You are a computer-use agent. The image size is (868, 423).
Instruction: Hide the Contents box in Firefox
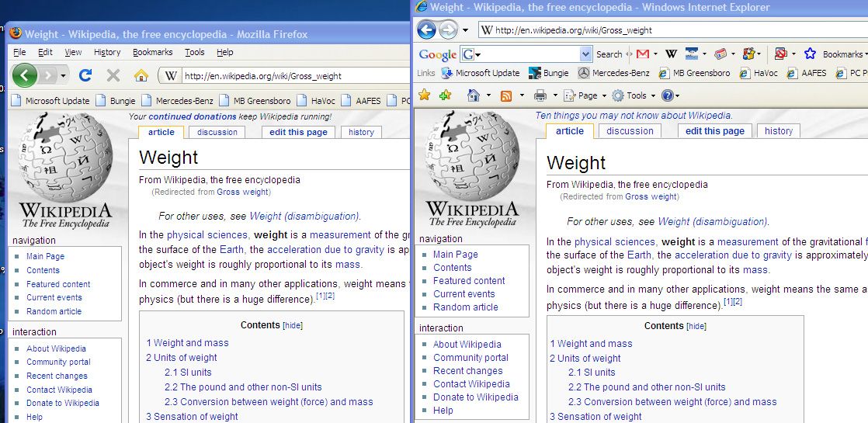pyautogui.click(x=293, y=325)
